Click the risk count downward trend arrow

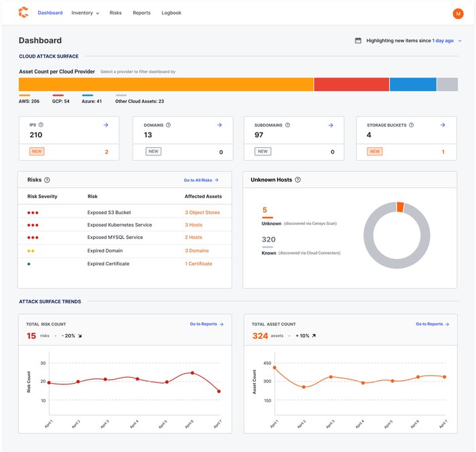80,335
